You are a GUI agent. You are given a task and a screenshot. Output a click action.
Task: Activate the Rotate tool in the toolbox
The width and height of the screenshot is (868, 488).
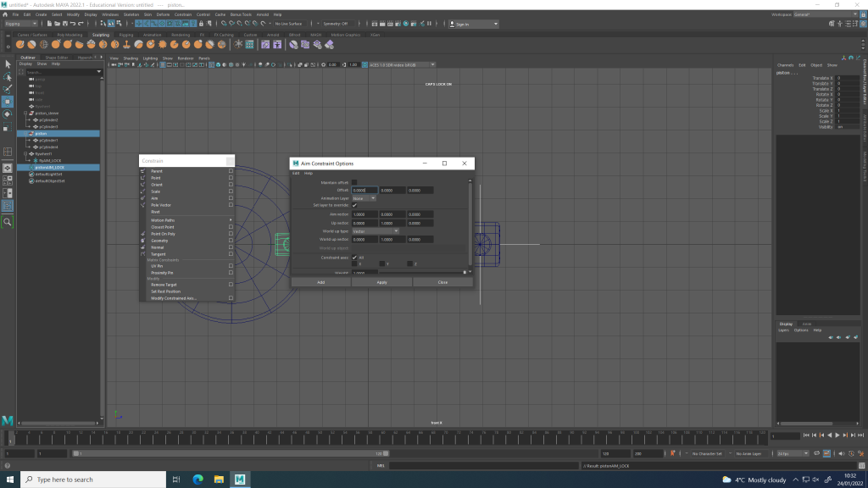pyautogui.click(x=7, y=114)
